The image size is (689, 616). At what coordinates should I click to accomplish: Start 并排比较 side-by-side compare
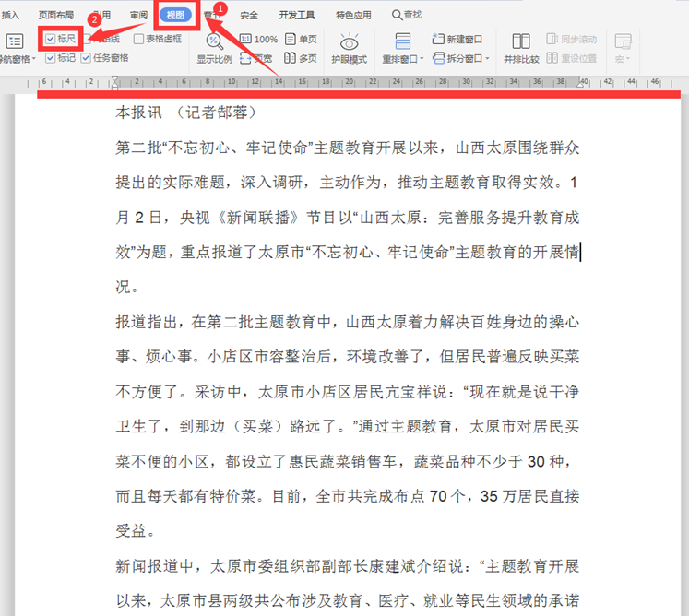(521, 48)
